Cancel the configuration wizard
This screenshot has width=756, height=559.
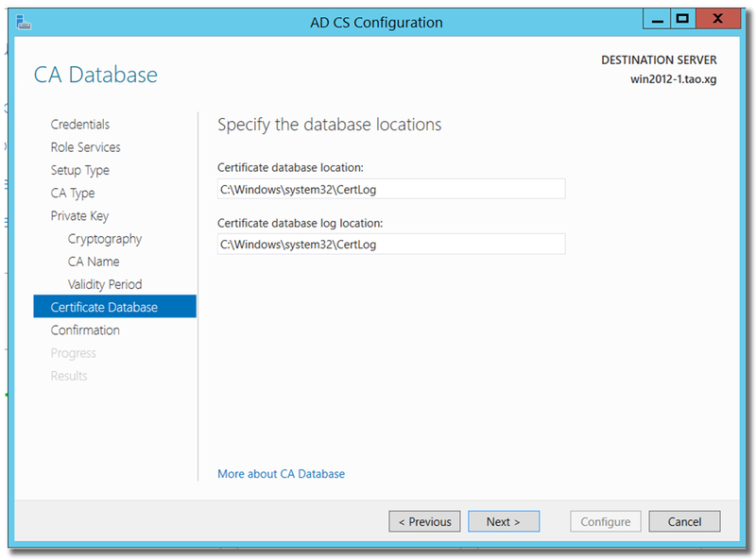[684, 521]
